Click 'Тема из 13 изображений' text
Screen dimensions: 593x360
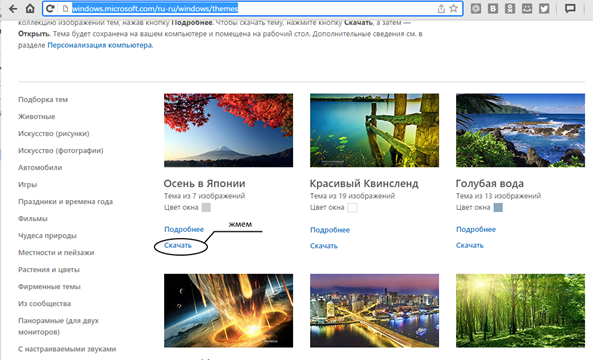[498, 196]
